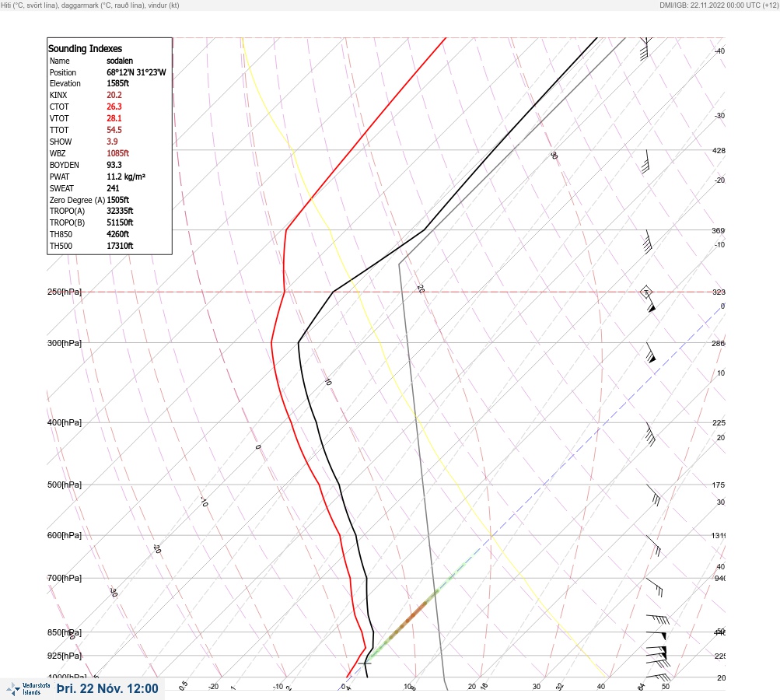Viewport: 780px width, 700px height.
Task: Click the wind barb at 600 hPa
Action: 654,546
